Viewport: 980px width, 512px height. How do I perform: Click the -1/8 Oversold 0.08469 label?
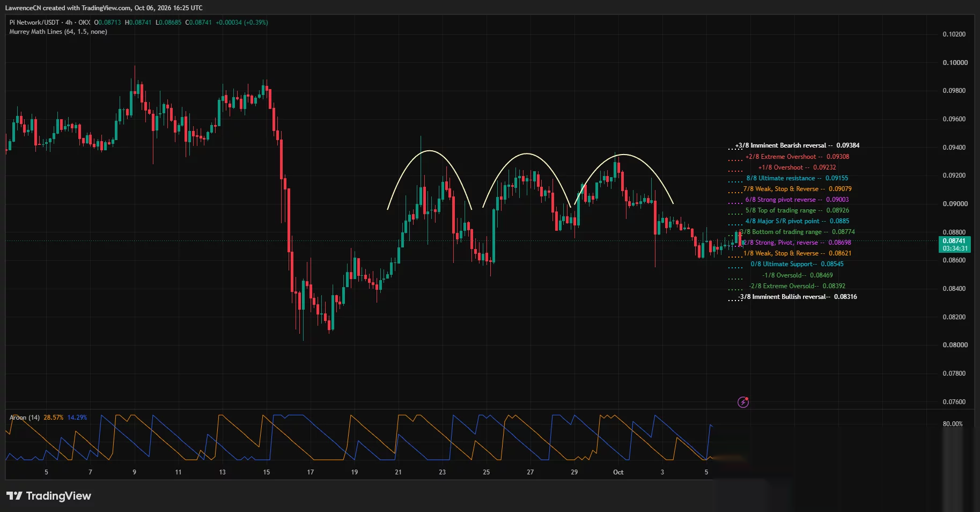(x=797, y=275)
